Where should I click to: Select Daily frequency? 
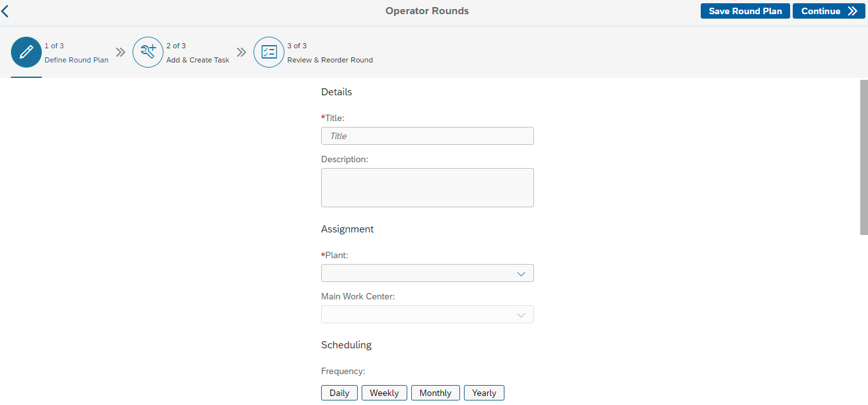pyautogui.click(x=339, y=393)
